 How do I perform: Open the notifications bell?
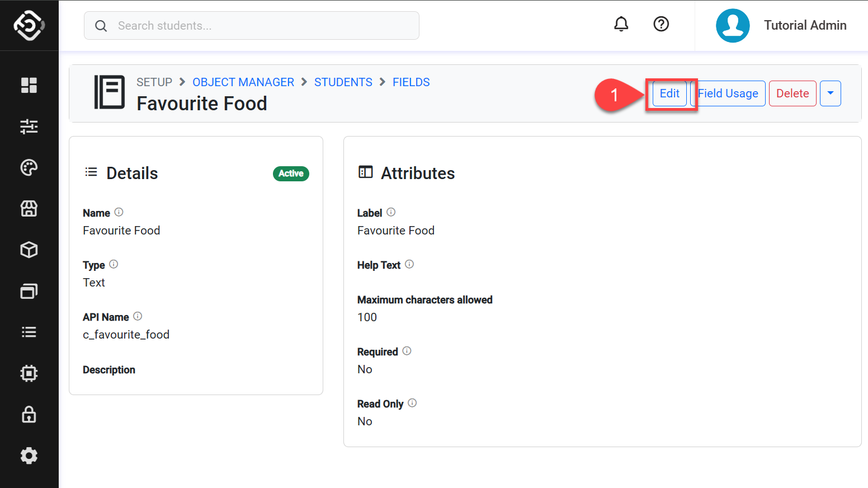pyautogui.click(x=621, y=24)
